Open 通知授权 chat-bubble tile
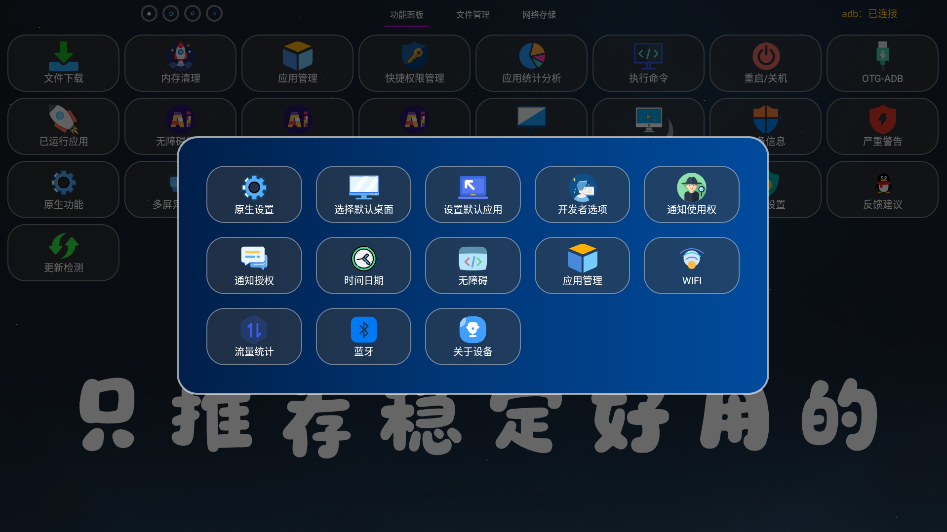This screenshot has width=947, height=532. 254,266
